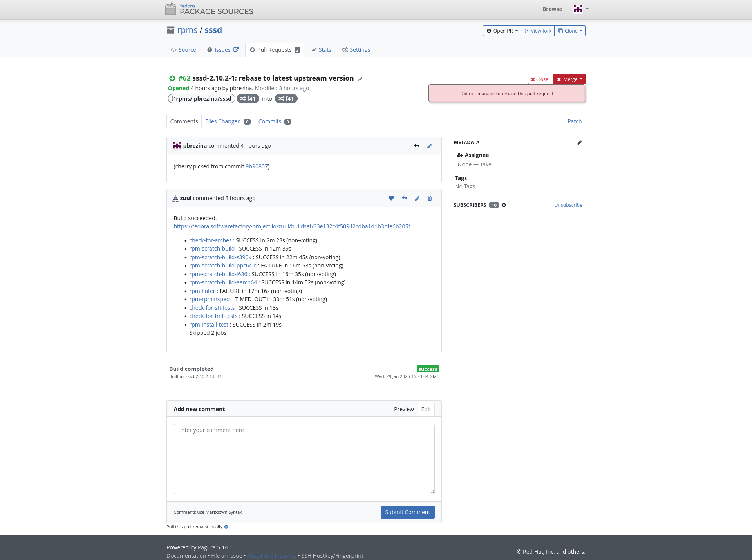
Task: Open the Stats tab
Action: coord(321,50)
